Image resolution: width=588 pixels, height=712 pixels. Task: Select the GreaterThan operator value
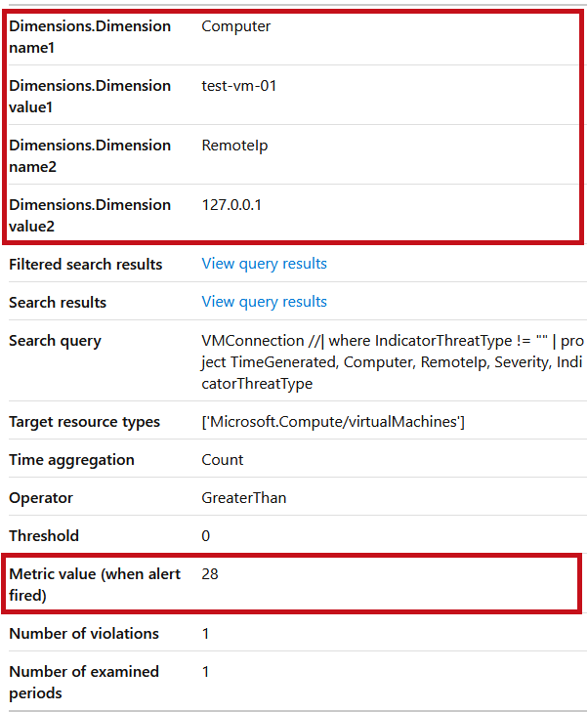pyautogui.click(x=244, y=498)
